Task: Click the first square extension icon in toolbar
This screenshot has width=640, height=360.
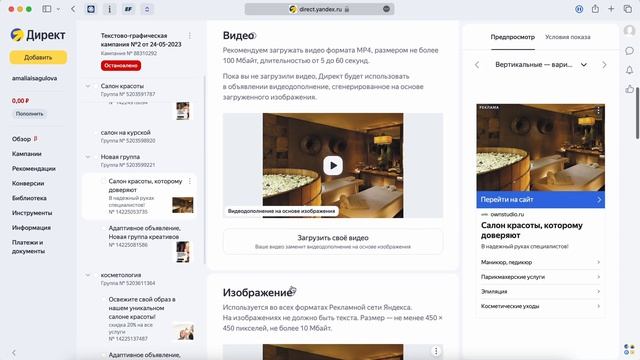Action: tap(91, 9)
